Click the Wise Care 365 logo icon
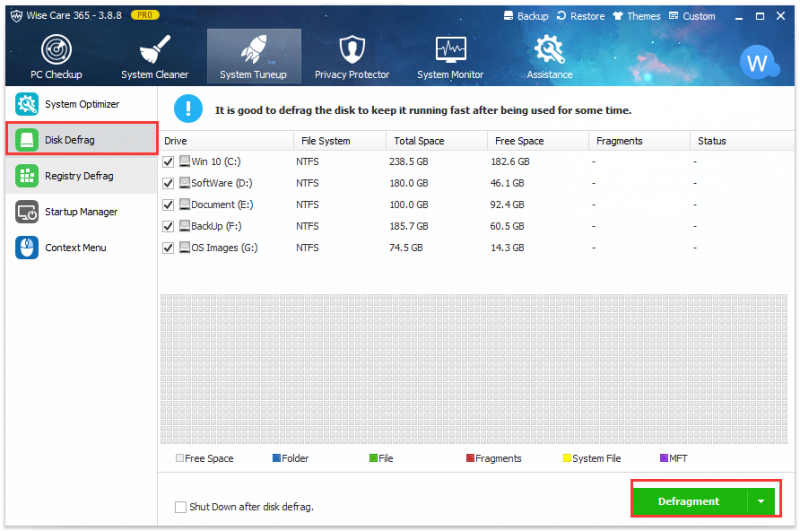 [16, 16]
